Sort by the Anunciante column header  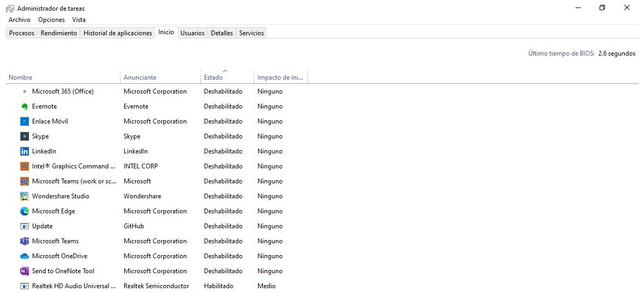(161, 77)
